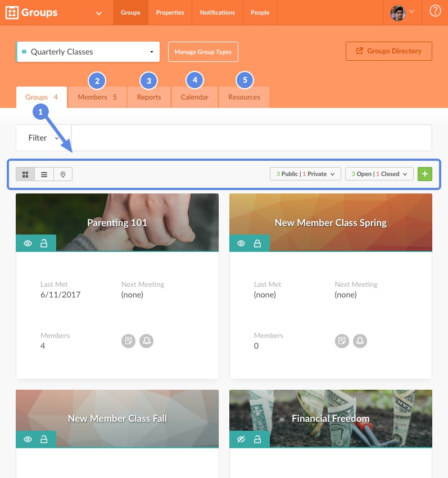Click lock icon on Parenting 101 card
The height and width of the screenshot is (478, 448).
click(x=44, y=243)
